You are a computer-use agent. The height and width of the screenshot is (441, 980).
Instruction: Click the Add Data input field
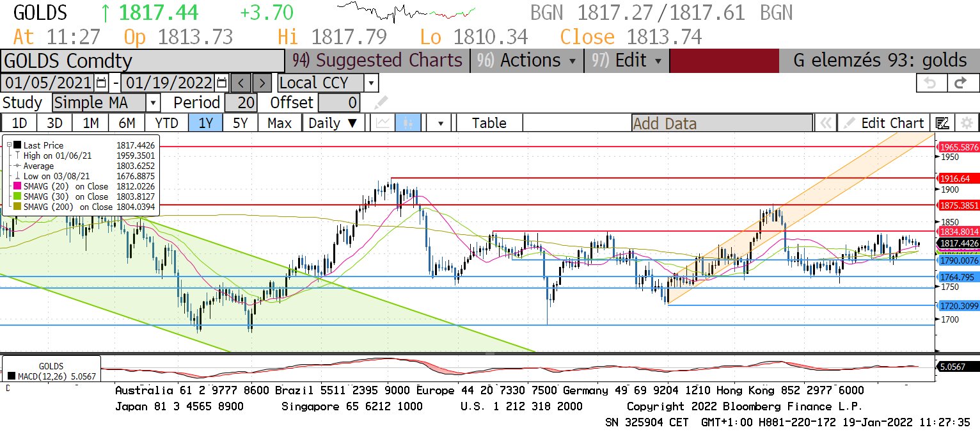tap(722, 123)
